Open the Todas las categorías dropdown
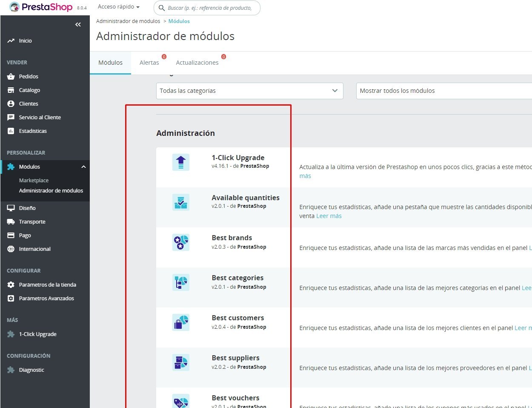The width and height of the screenshot is (532, 408). [x=250, y=91]
